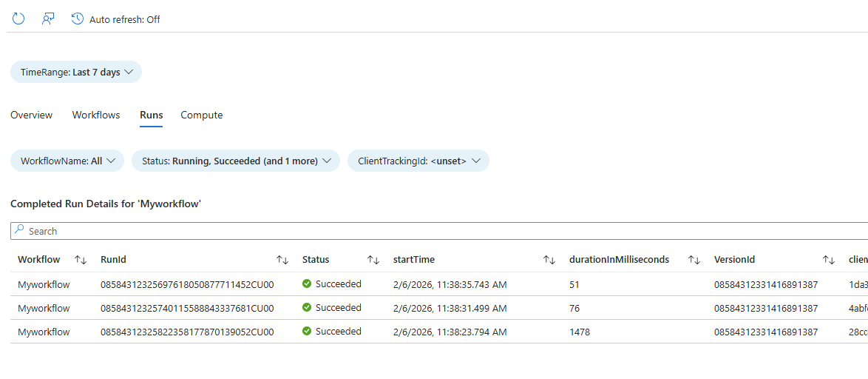Sort by durationInMilliseconds using its sort arrows
Screen dimensions: 868x379
pyautogui.click(x=694, y=260)
